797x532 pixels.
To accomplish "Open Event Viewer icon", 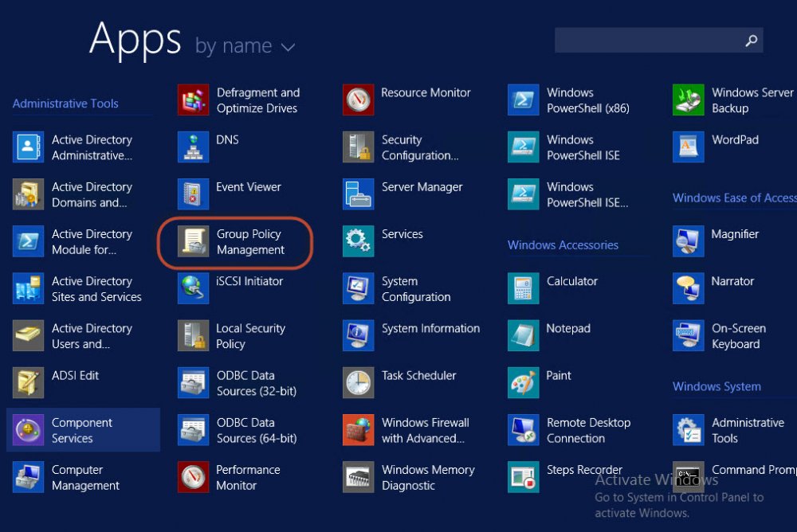I will (193, 194).
